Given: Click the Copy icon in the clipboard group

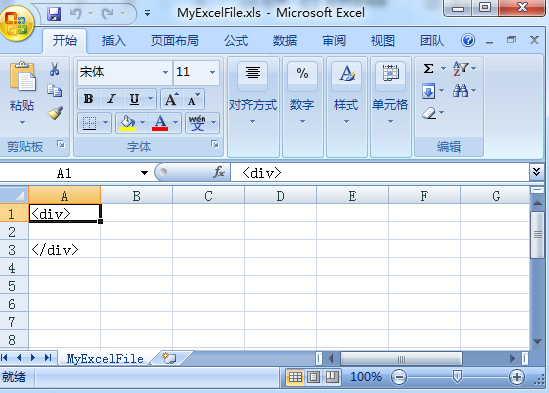Looking at the screenshot, I should point(55,91).
